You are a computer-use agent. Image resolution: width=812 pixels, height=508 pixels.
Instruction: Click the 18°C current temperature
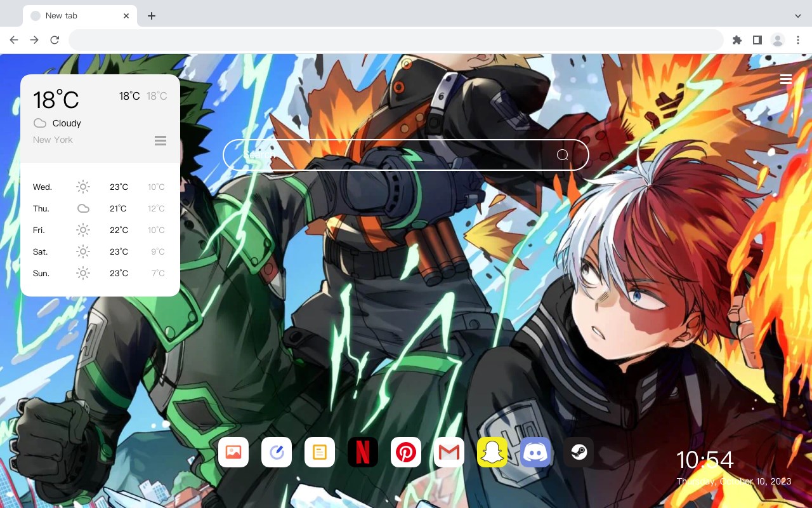56,100
